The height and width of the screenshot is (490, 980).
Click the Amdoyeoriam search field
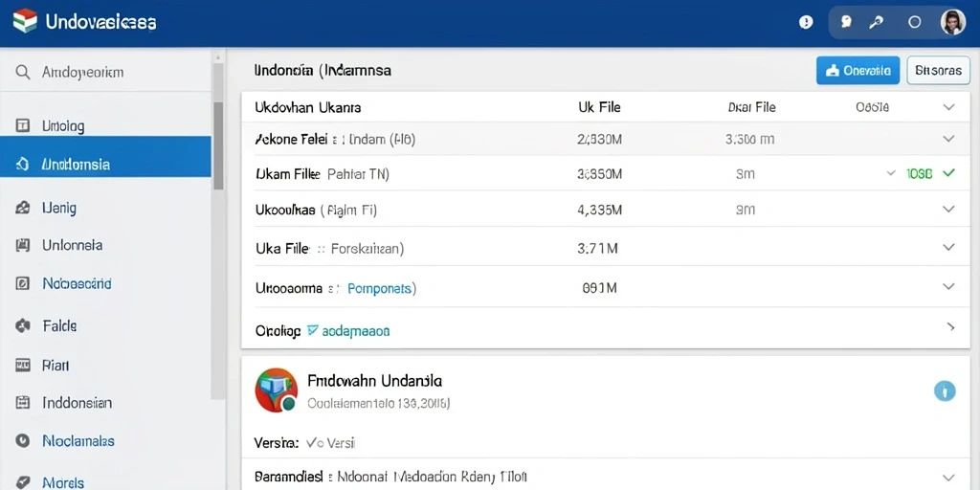(x=106, y=73)
